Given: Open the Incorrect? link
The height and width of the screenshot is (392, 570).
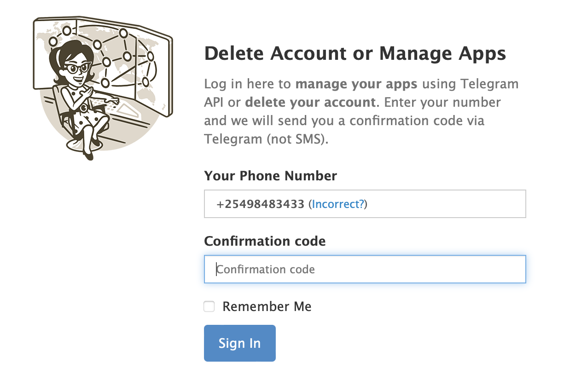Looking at the screenshot, I should (x=337, y=204).
